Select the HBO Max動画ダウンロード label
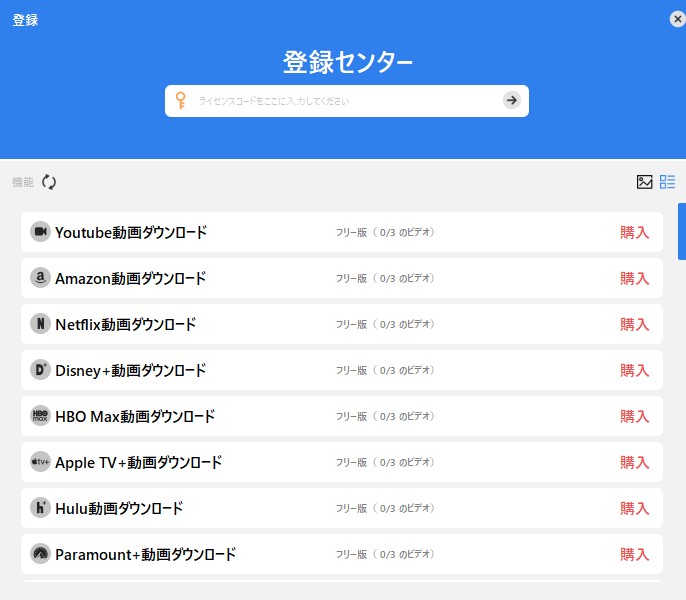 click(x=135, y=416)
